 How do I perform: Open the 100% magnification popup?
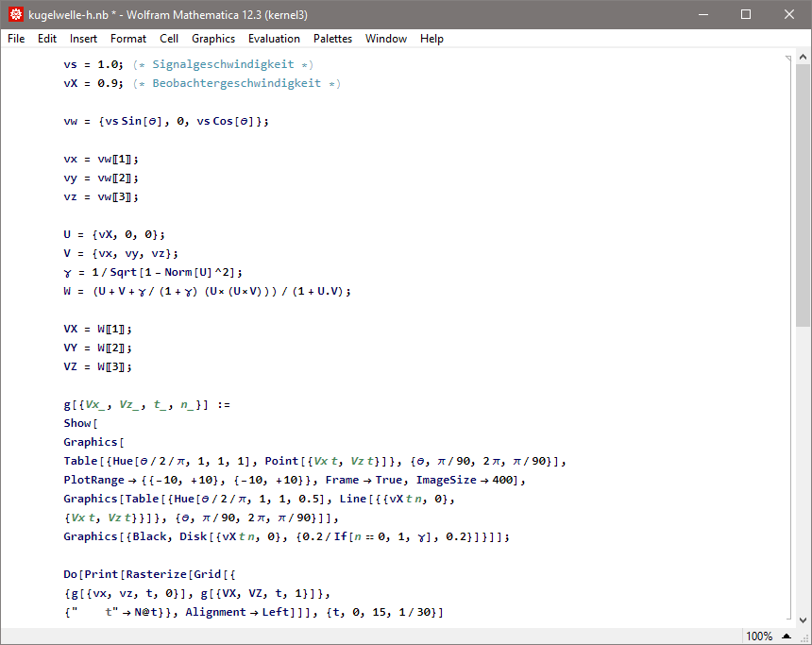click(769, 637)
